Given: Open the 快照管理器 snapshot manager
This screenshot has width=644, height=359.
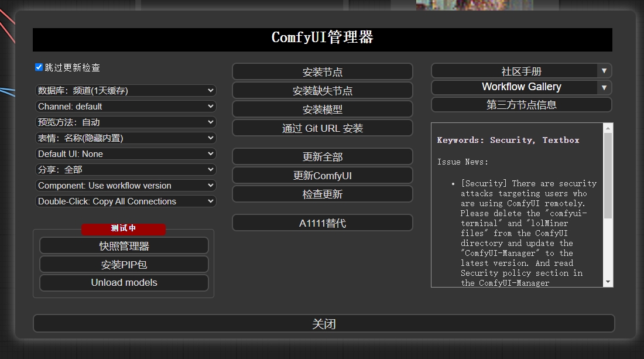Looking at the screenshot, I should [x=124, y=245].
